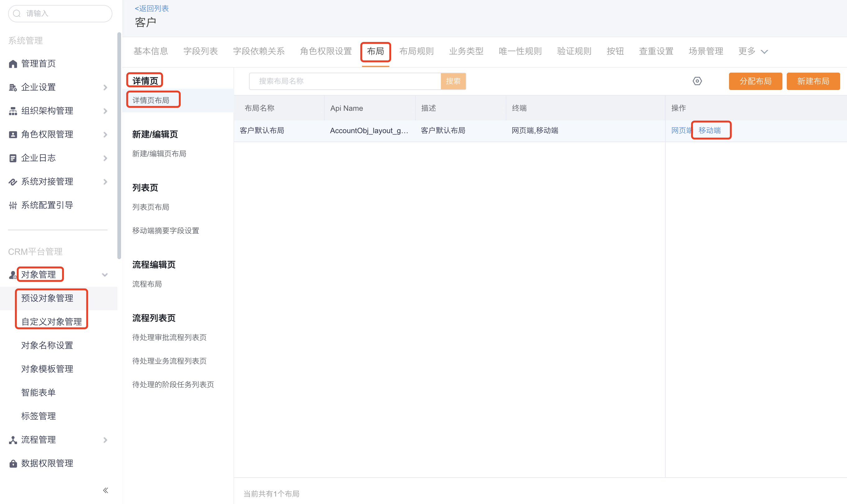
Task: Open table column settings hexagon icon
Action: click(x=697, y=81)
